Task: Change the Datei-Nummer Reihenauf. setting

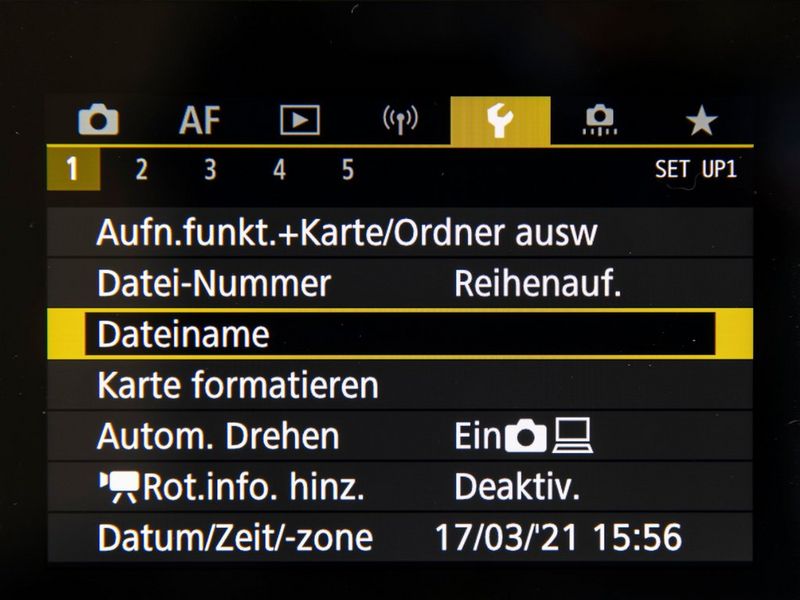Action: 400,284
